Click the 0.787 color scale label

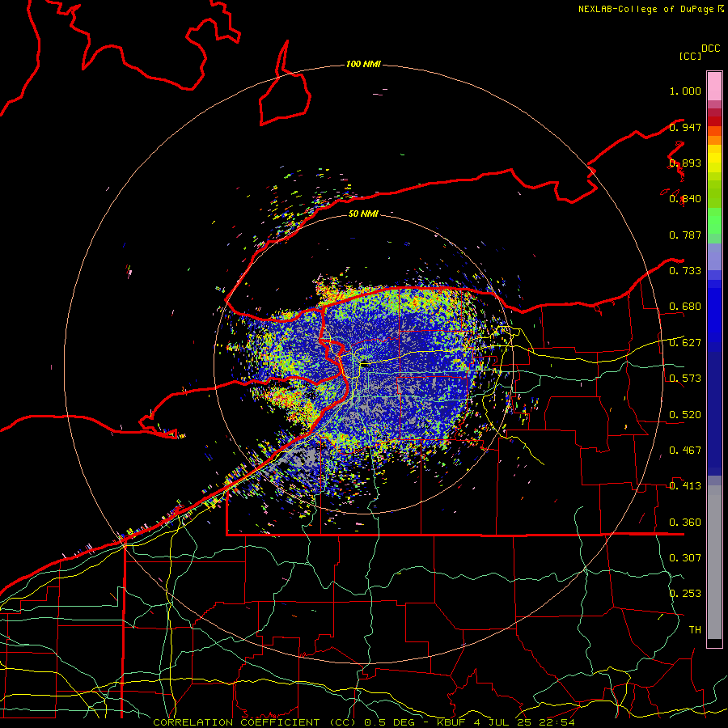coord(685,235)
